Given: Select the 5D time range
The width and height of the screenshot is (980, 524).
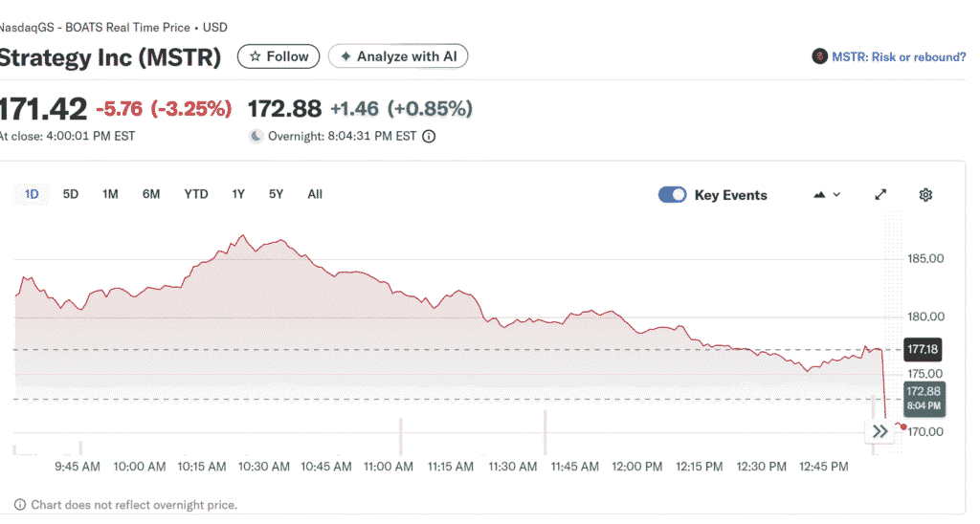Looking at the screenshot, I should (x=71, y=194).
